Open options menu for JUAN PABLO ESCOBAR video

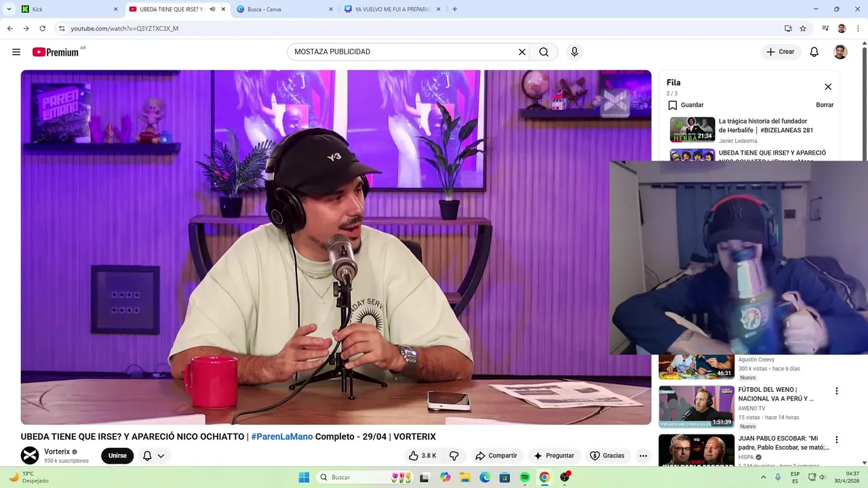click(x=836, y=440)
